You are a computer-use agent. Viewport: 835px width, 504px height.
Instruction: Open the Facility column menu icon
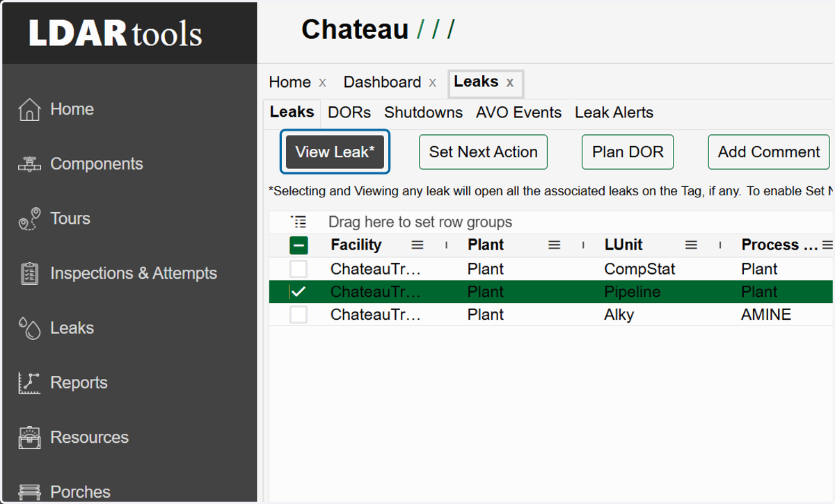(417, 245)
